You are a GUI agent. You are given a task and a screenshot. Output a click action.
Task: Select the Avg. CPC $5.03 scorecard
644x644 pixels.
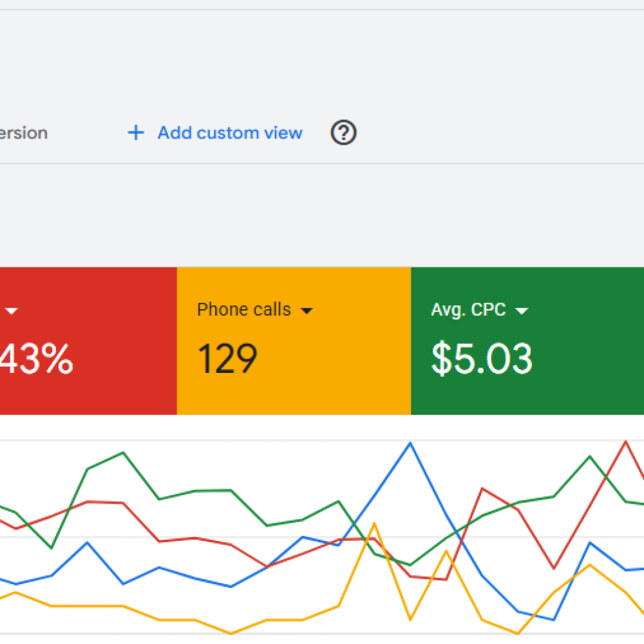point(527,341)
